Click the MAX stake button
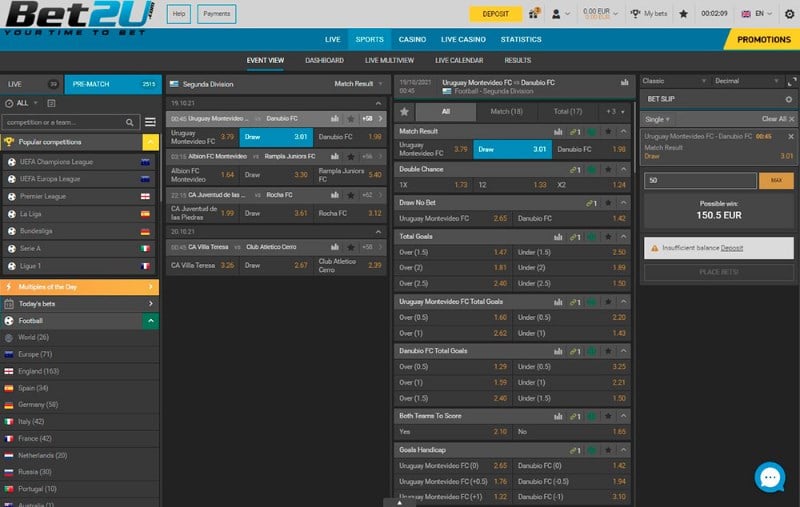The image size is (800, 507). coord(776,181)
